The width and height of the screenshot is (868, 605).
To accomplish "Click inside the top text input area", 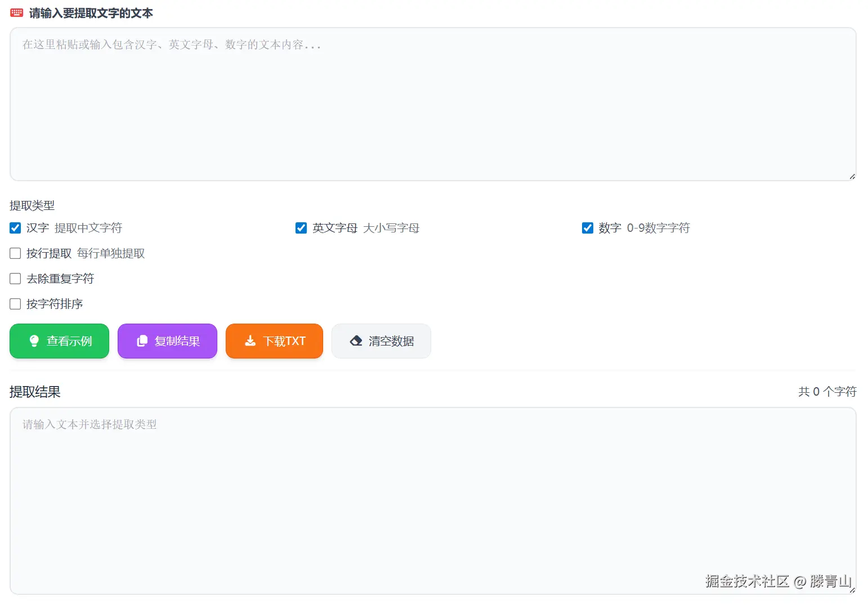I will 432,104.
